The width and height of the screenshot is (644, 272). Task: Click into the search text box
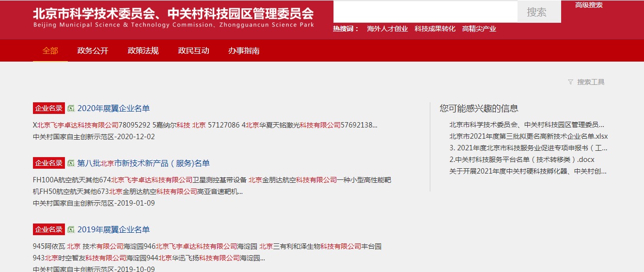pyautogui.click(x=425, y=12)
